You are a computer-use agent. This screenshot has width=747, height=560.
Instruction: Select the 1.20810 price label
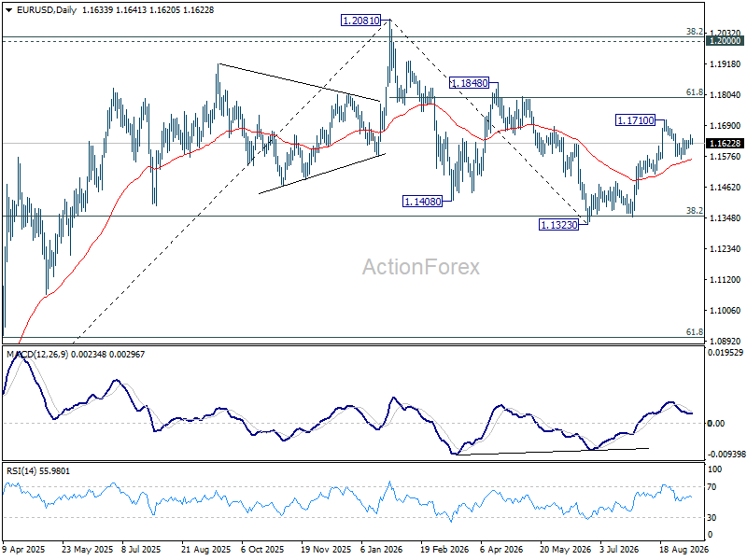click(x=361, y=21)
